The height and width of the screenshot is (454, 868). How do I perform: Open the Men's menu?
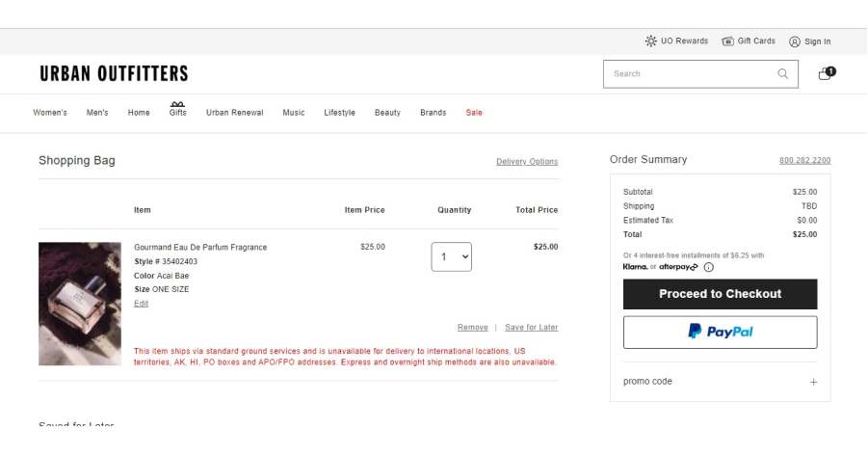(97, 113)
